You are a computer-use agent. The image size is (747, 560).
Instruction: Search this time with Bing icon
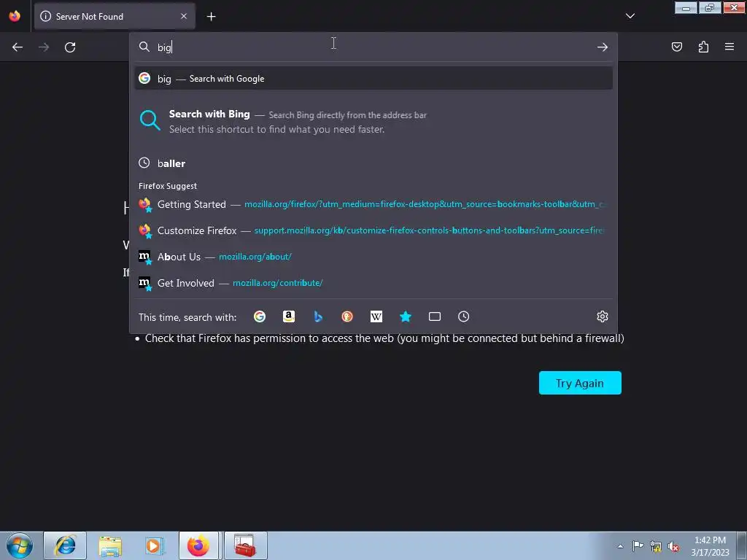pyautogui.click(x=318, y=316)
